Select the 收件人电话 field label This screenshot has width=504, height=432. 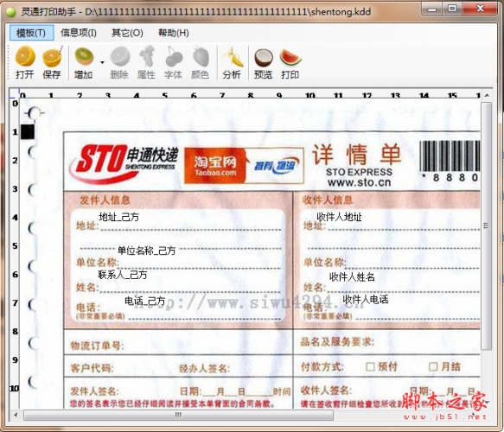(x=366, y=299)
